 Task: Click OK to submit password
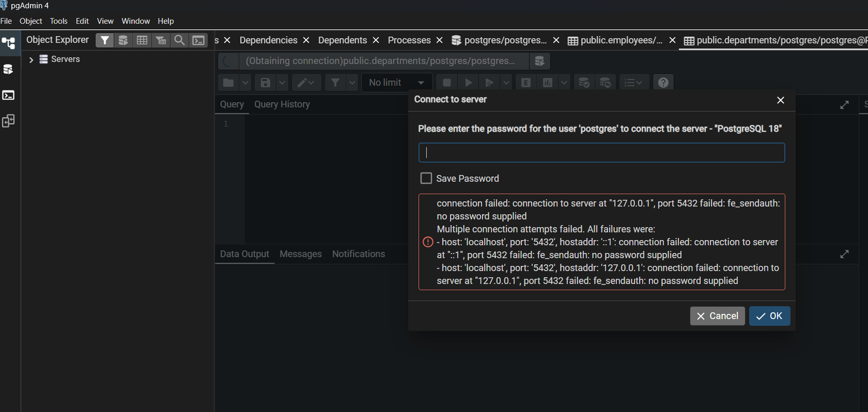click(769, 316)
